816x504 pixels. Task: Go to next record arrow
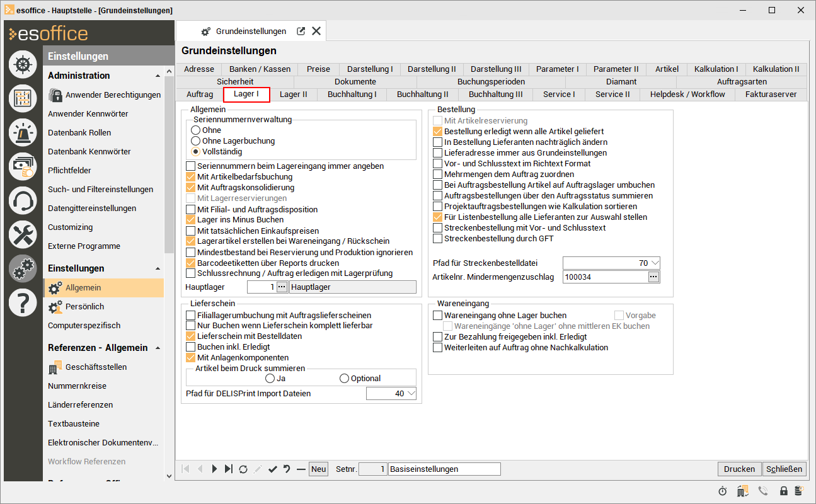click(x=214, y=469)
